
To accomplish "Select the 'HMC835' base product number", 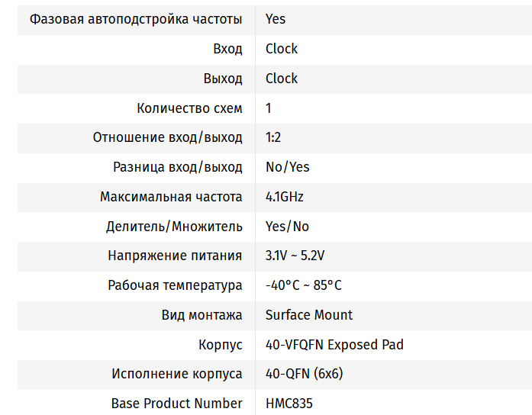I will (x=289, y=404).
